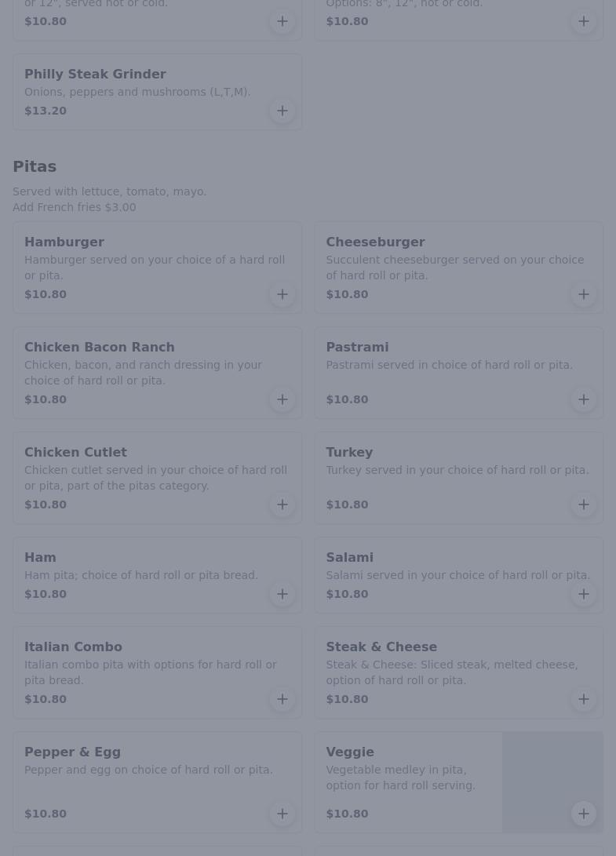This screenshot has width=616, height=856.
Task: Click the Pitas section heading
Action: (x=35, y=166)
